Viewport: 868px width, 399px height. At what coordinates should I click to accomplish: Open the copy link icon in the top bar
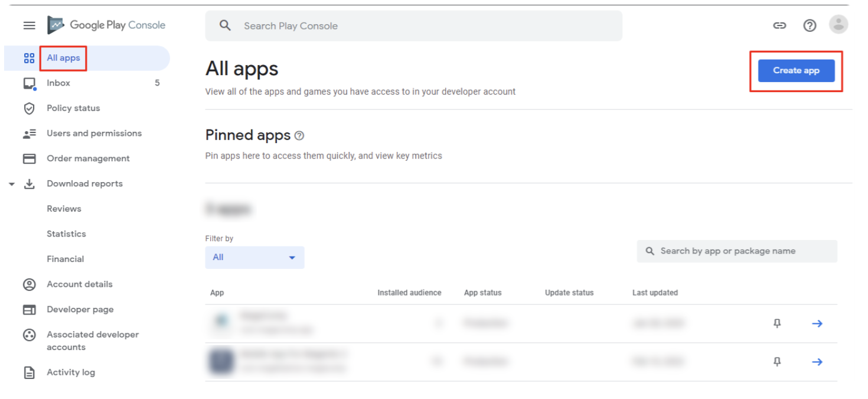pos(779,25)
